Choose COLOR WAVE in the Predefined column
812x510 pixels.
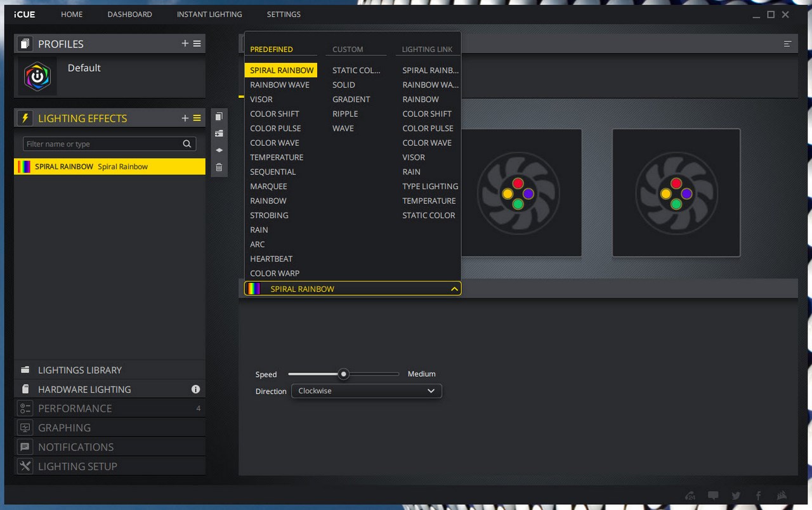click(275, 143)
